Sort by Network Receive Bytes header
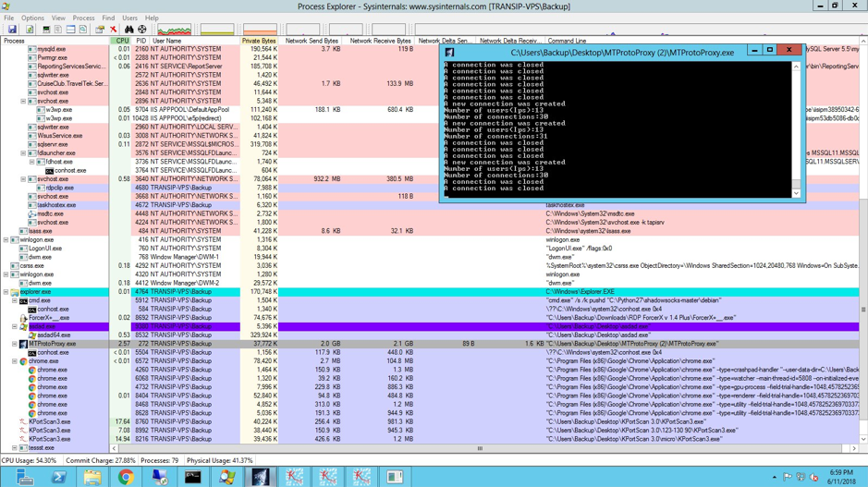This screenshot has width=868, height=487. pos(380,41)
